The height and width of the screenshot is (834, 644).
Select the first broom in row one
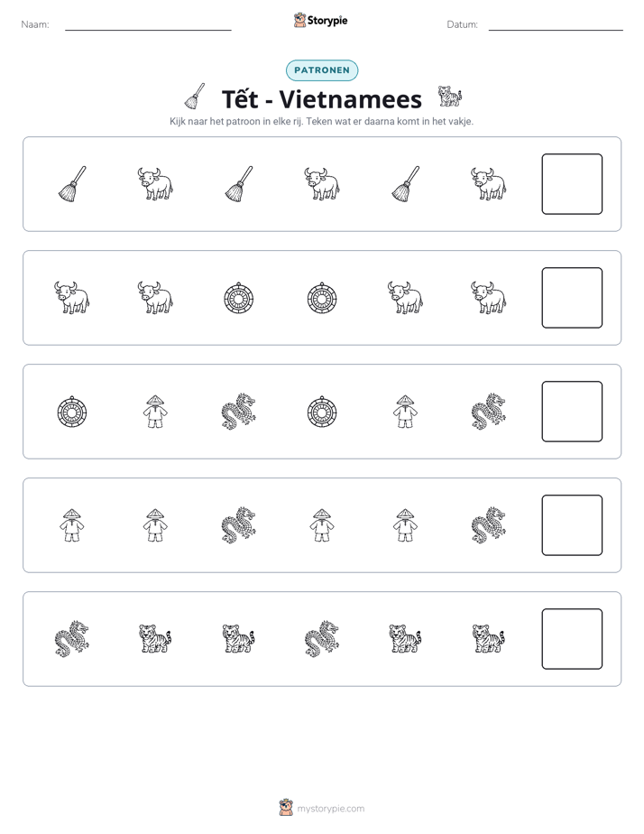coord(72,184)
